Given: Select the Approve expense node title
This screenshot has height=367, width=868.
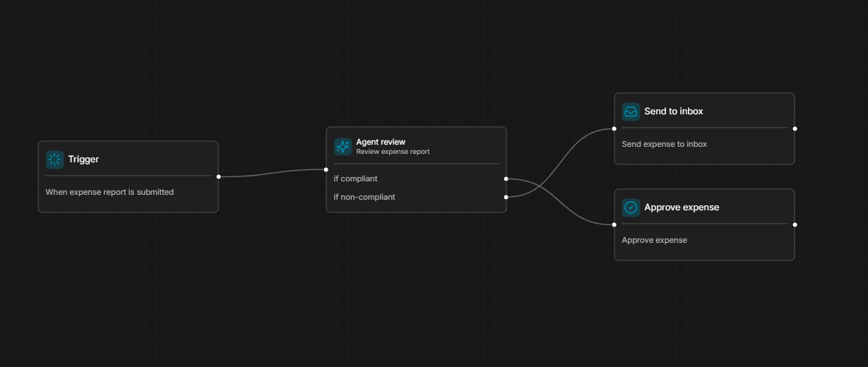Looking at the screenshot, I should [x=682, y=207].
